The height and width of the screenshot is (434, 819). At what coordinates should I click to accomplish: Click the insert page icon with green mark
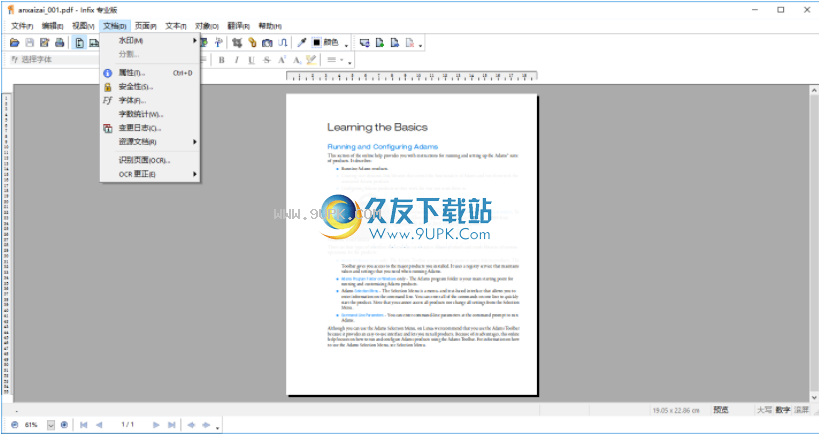(380, 43)
